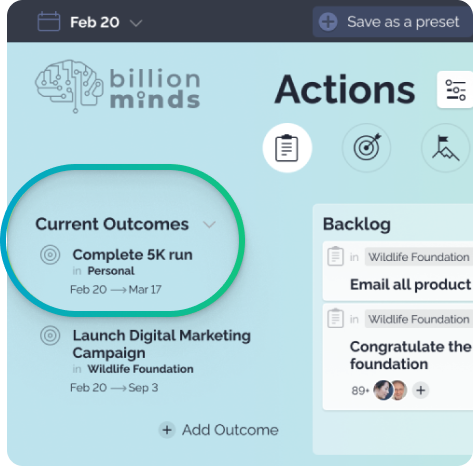Viewport: 473px width, 466px height.
Task: Expand the Feb 20 date dropdown
Action: click(136, 23)
